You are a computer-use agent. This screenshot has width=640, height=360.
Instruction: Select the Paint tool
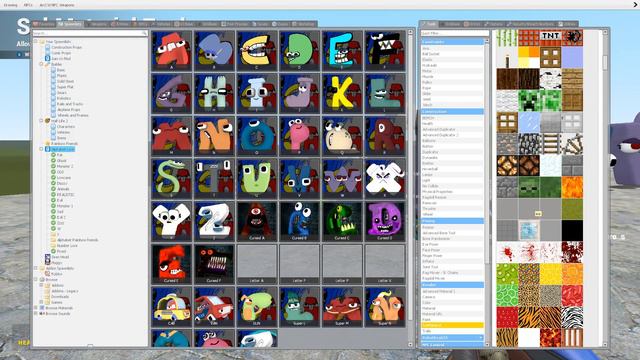click(452, 320)
